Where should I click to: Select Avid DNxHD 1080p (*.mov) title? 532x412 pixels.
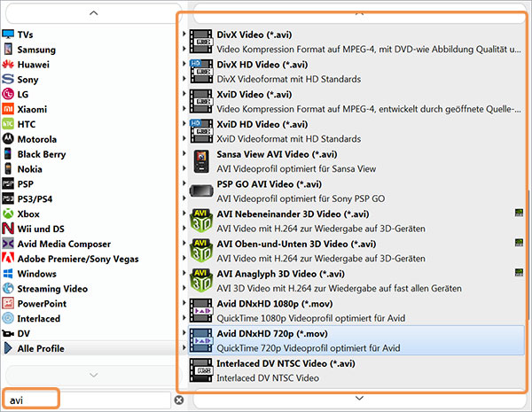[275, 304]
